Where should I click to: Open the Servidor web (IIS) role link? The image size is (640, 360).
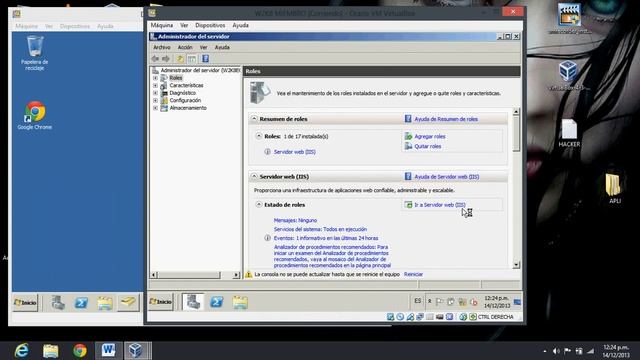(x=295, y=152)
